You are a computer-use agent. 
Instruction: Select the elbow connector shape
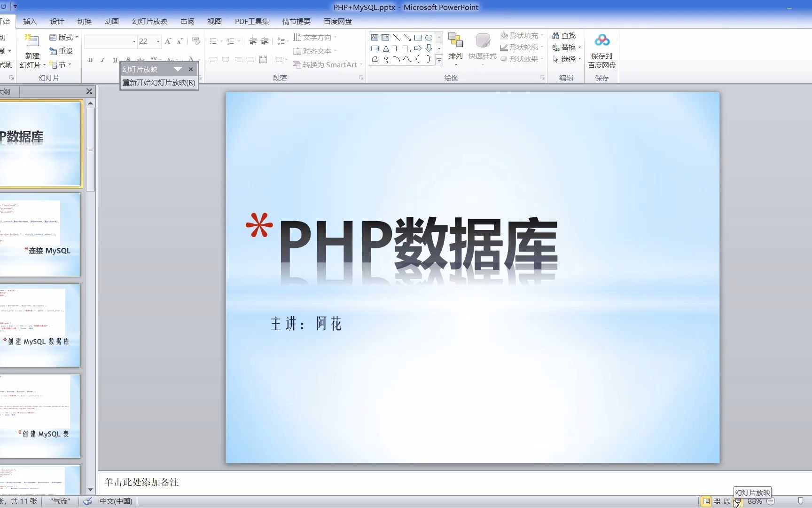(396, 48)
